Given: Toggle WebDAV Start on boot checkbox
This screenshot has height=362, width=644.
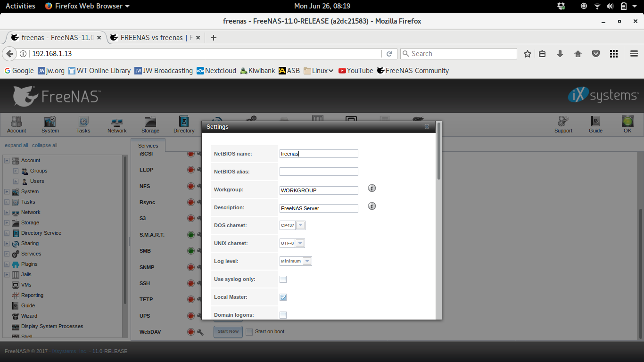Looking at the screenshot, I should 249,332.
